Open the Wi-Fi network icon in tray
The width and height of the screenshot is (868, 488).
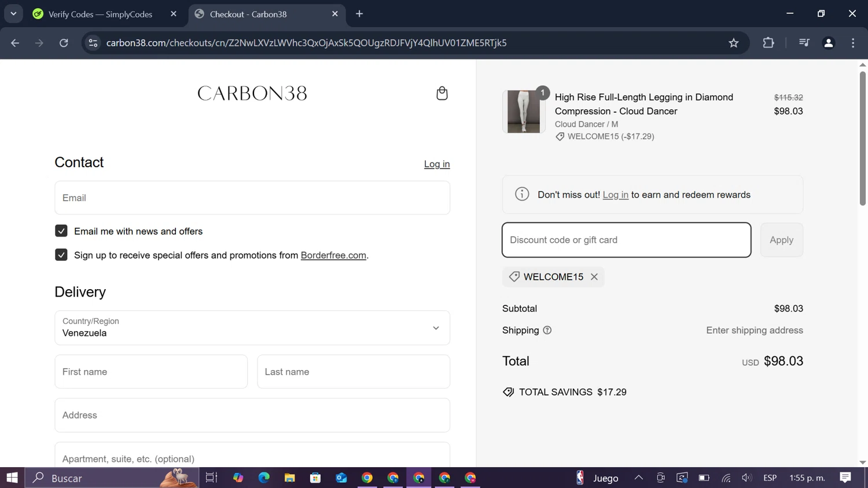tap(726, 478)
